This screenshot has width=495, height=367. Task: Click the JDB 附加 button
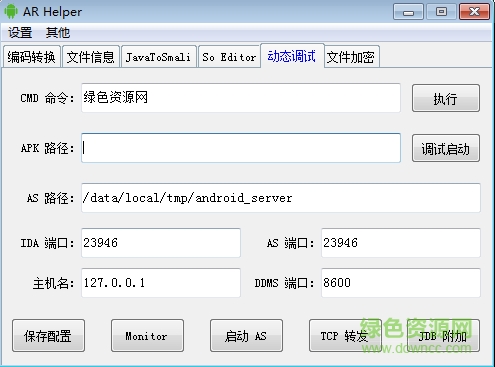(443, 336)
